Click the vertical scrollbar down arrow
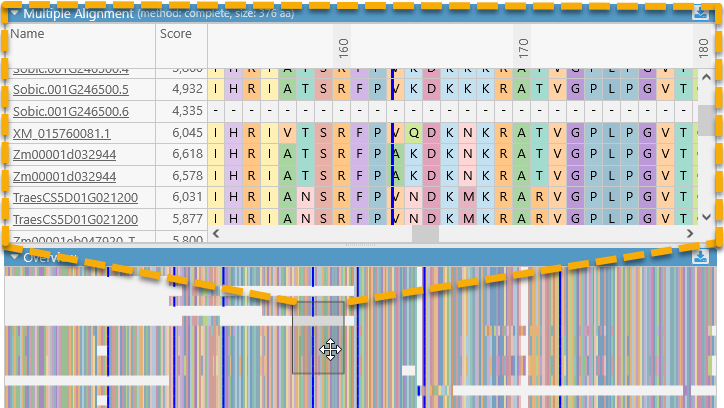Screen dimensions: 724x408 (706, 217)
